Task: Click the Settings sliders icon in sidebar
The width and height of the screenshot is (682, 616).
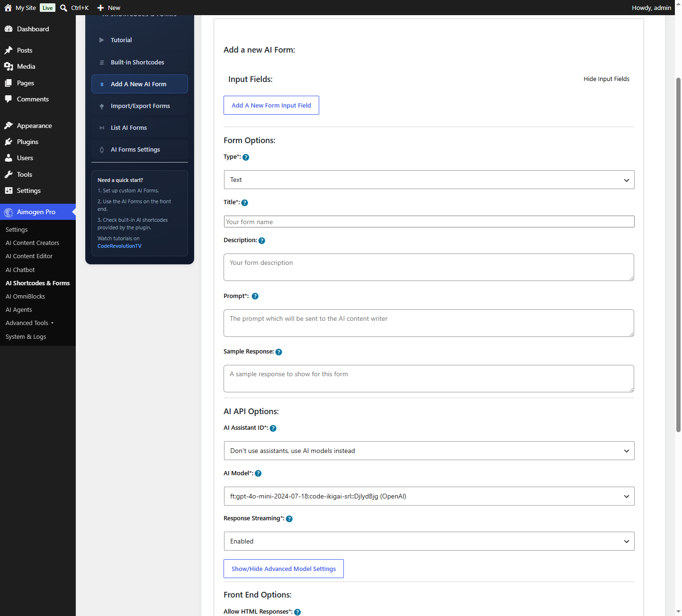Action: point(9,190)
